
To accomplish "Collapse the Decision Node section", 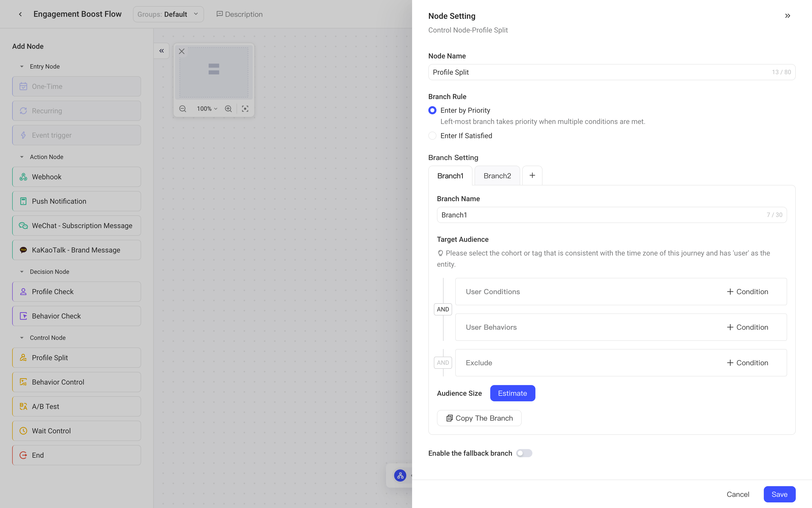I will click(x=22, y=272).
